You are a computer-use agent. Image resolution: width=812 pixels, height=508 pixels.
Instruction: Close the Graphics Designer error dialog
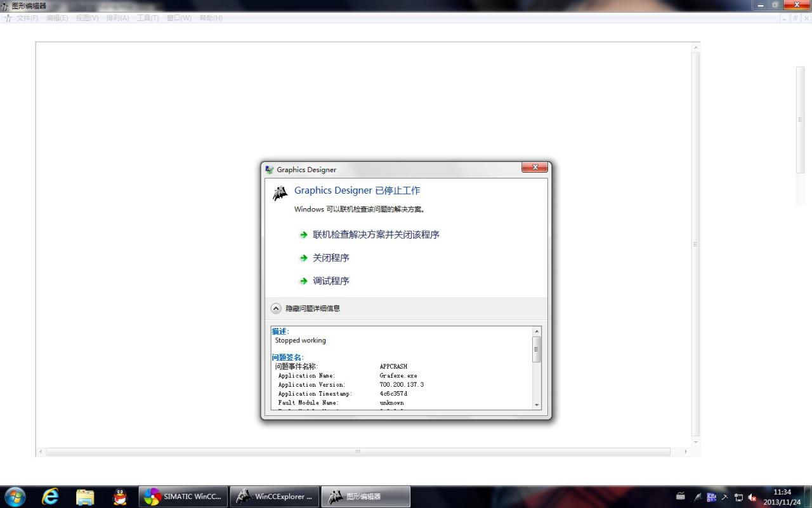[535, 168]
